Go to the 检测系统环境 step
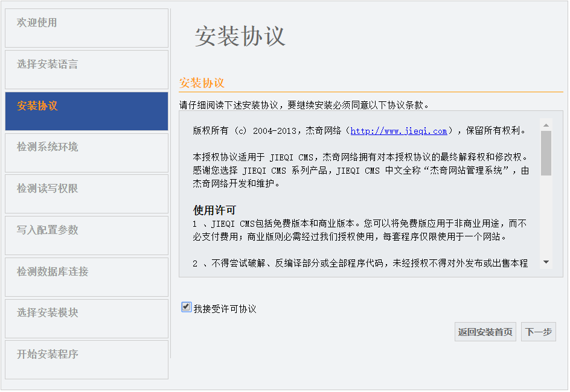 86,152
